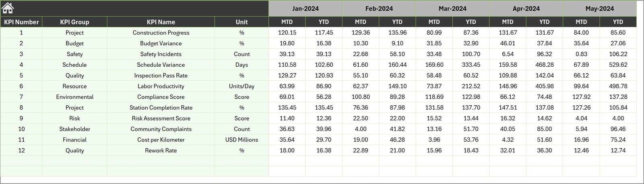This screenshot has width=644, height=184.
Task: Click the Apr-2024 month header
Action: [526, 8]
